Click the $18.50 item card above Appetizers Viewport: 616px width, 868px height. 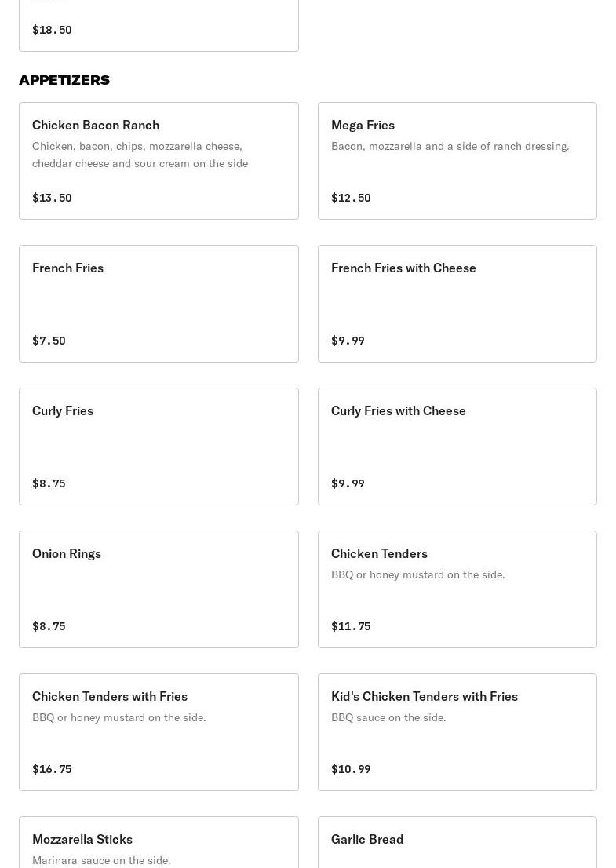159,27
